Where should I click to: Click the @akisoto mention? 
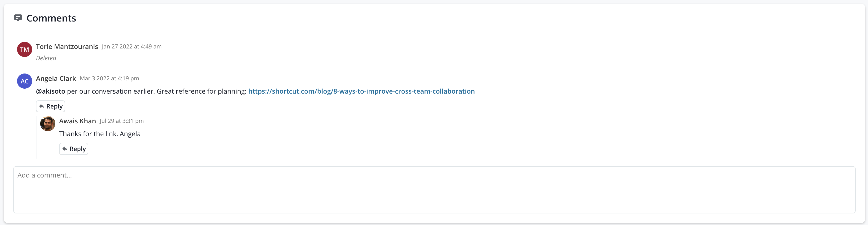(x=51, y=91)
